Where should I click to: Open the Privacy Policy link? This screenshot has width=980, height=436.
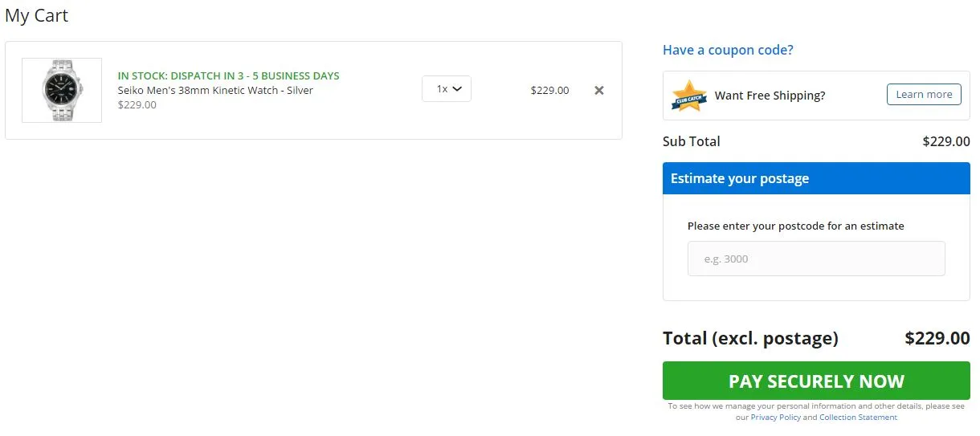775,418
